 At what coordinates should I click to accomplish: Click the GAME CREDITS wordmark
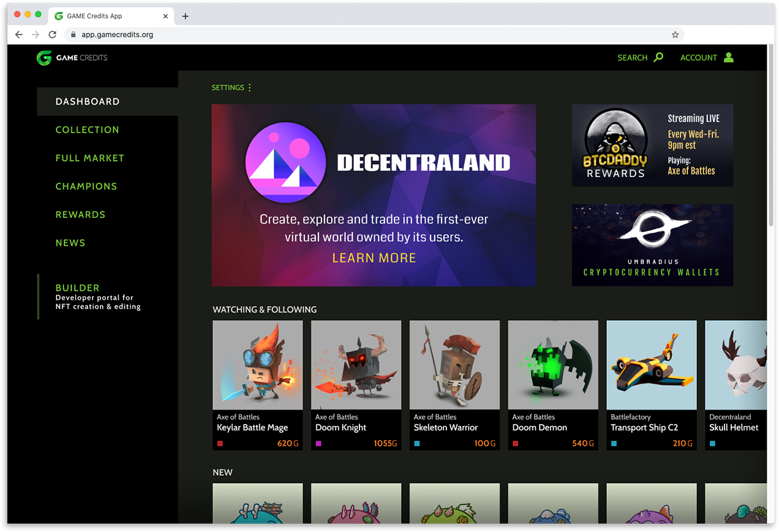pos(81,58)
